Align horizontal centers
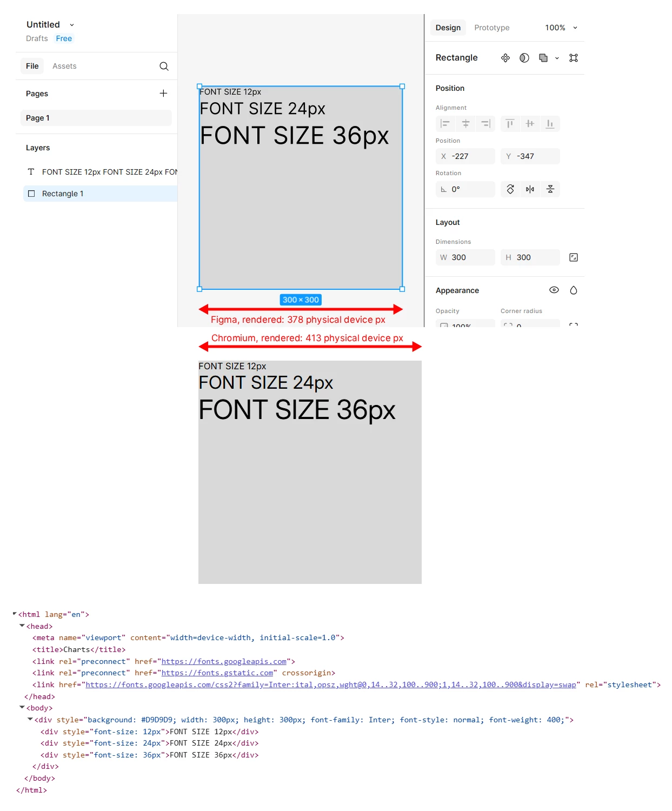The height and width of the screenshot is (811, 672). [465, 124]
